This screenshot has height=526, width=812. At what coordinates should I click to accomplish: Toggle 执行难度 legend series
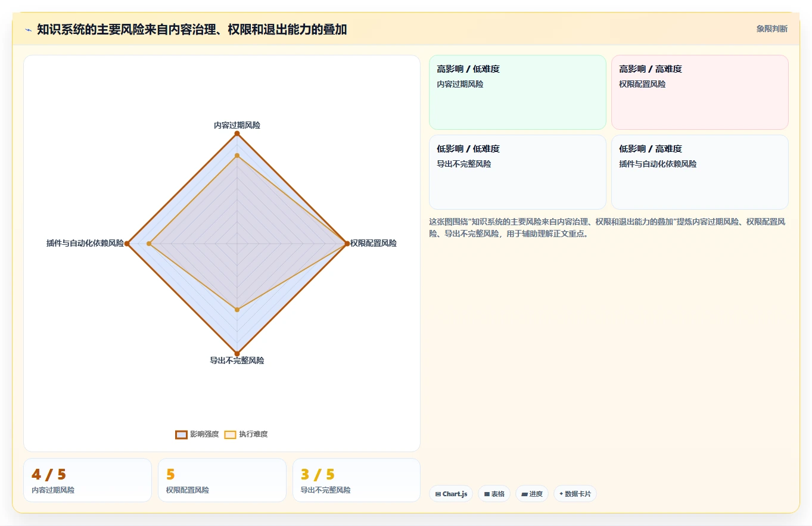(246, 434)
